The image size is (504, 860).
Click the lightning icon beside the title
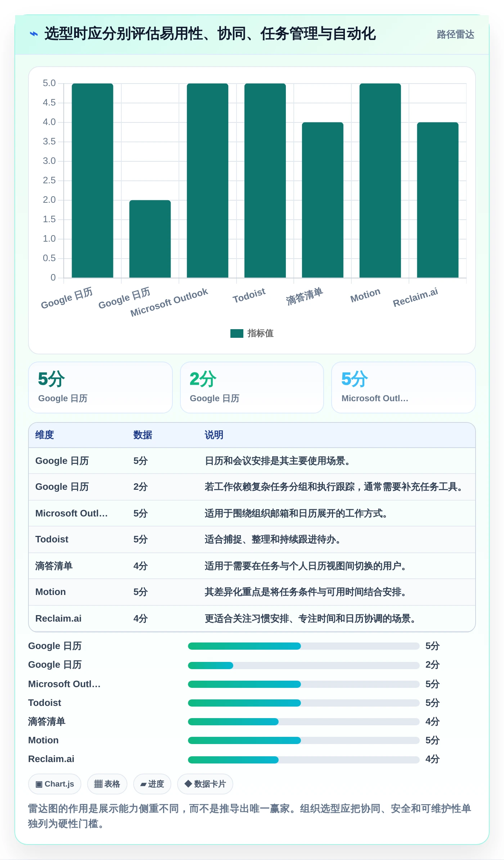(x=33, y=34)
